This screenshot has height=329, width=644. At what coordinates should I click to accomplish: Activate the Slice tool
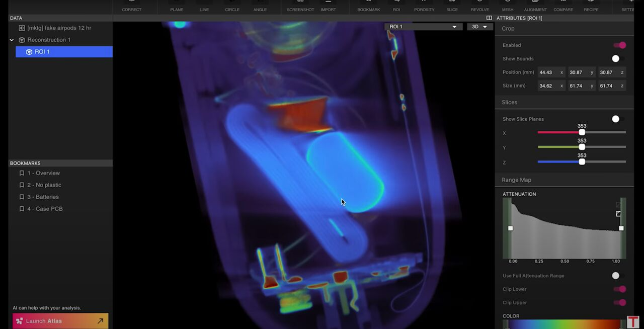pyautogui.click(x=452, y=7)
